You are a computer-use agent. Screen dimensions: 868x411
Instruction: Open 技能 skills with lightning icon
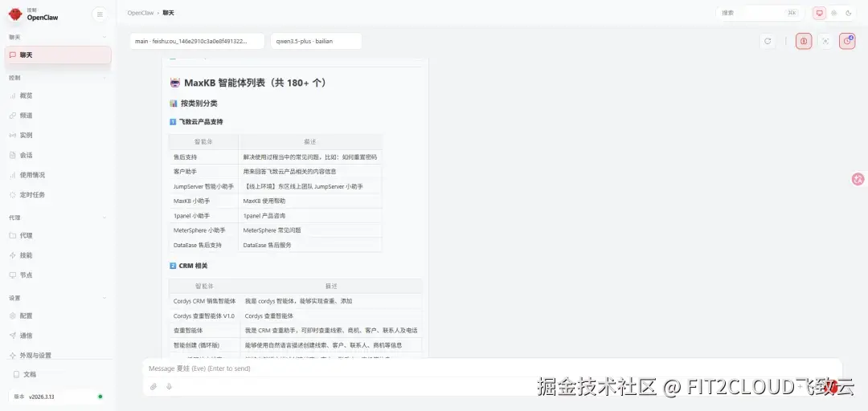tap(58, 255)
